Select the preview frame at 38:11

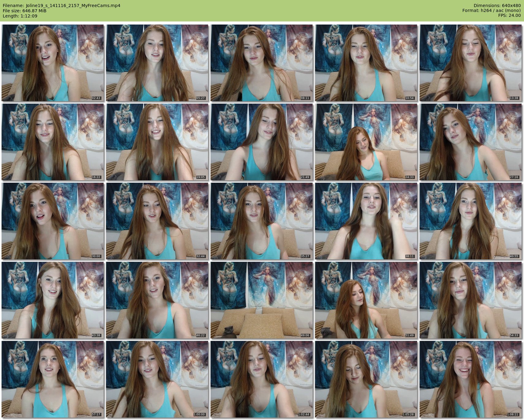(x=366, y=221)
